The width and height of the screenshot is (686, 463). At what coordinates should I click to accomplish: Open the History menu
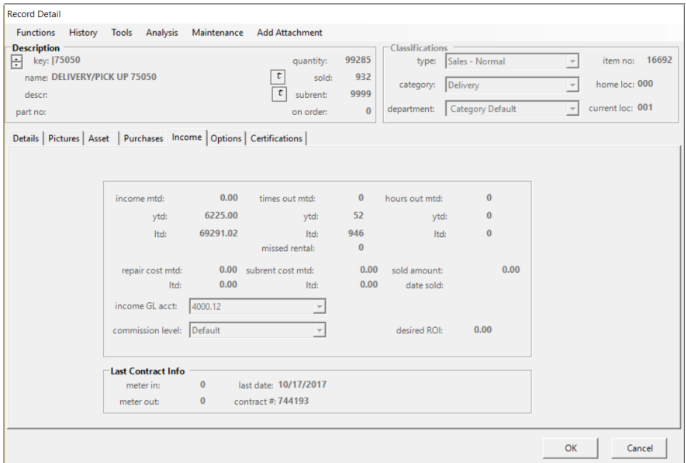pyautogui.click(x=83, y=32)
